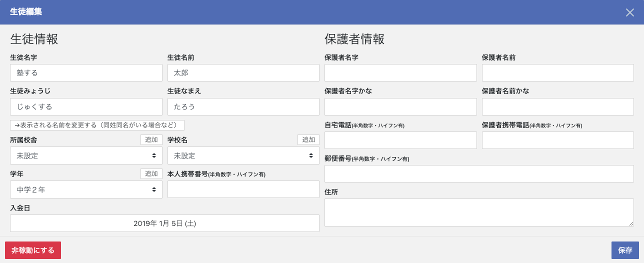644x263 pixels.
Task: Click the 生徒情報 heading
Action: click(34, 39)
